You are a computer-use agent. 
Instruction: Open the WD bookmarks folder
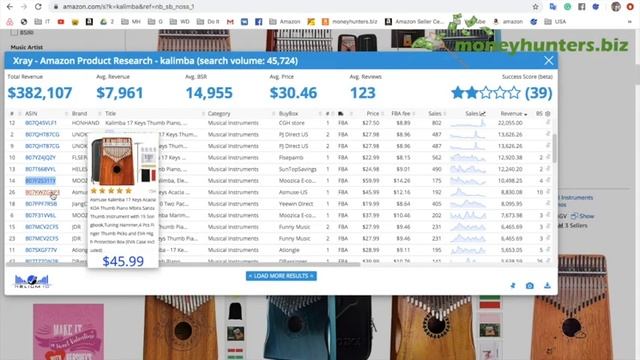click(180, 22)
